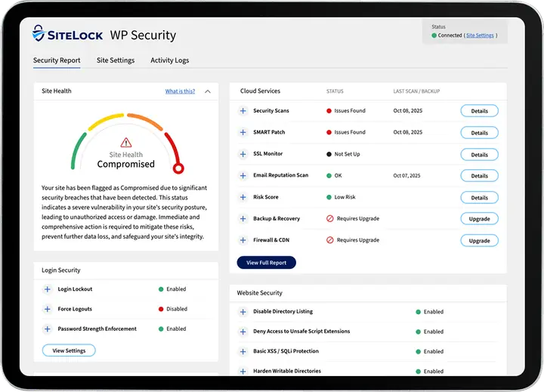Screen dimensions: 544x392
Task: Click the red end marker on health gauge
Action: pos(178,168)
